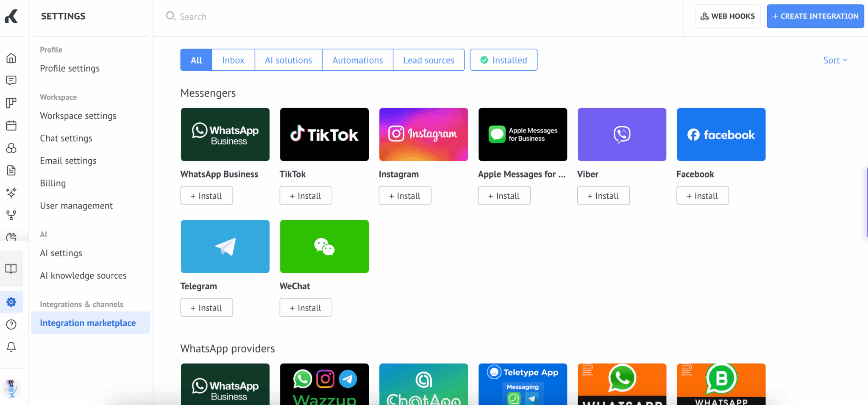Install the Facebook integration

point(702,196)
